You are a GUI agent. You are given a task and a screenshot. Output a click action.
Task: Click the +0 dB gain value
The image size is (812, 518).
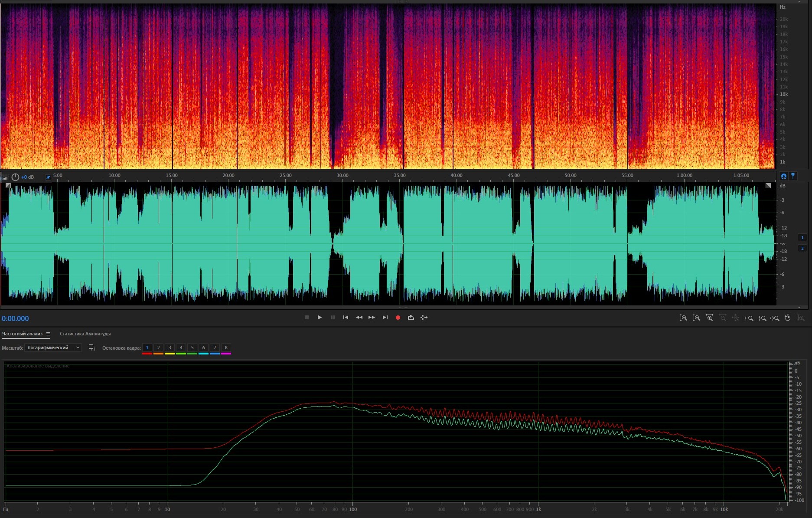(28, 177)
